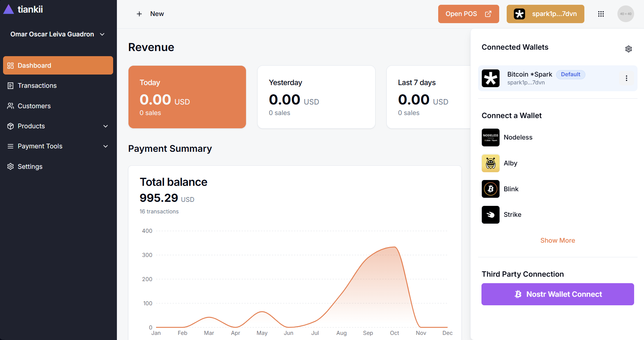Select the Nodeless wallet icon
The height and width of the screenshot is (340, 644).
490,137
